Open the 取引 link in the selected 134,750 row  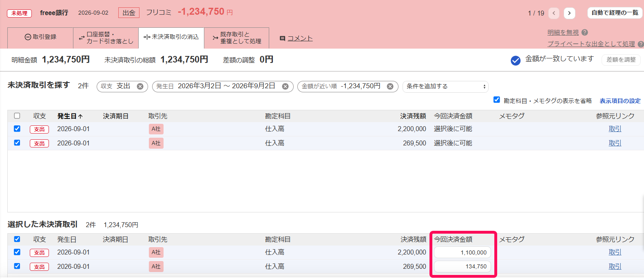615,266
